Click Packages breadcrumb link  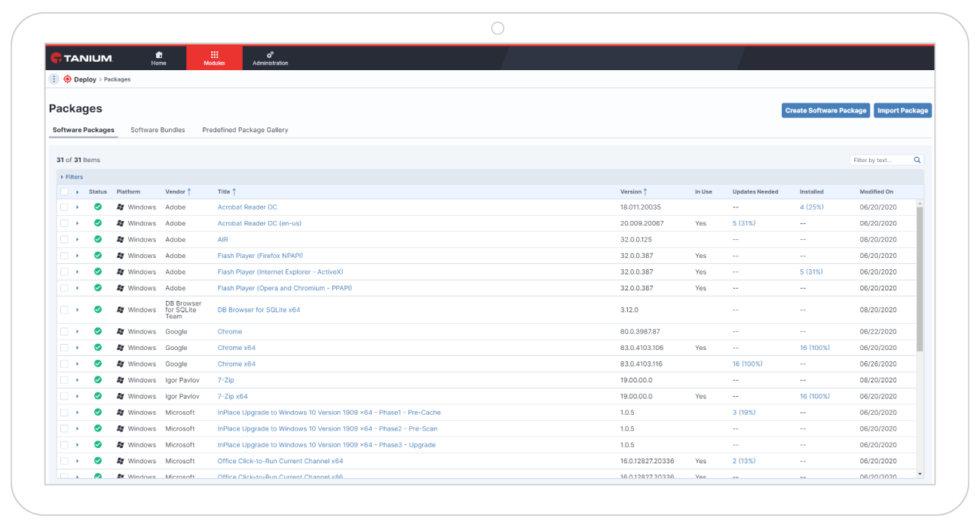pyautogui.click(x=117, y=79)
